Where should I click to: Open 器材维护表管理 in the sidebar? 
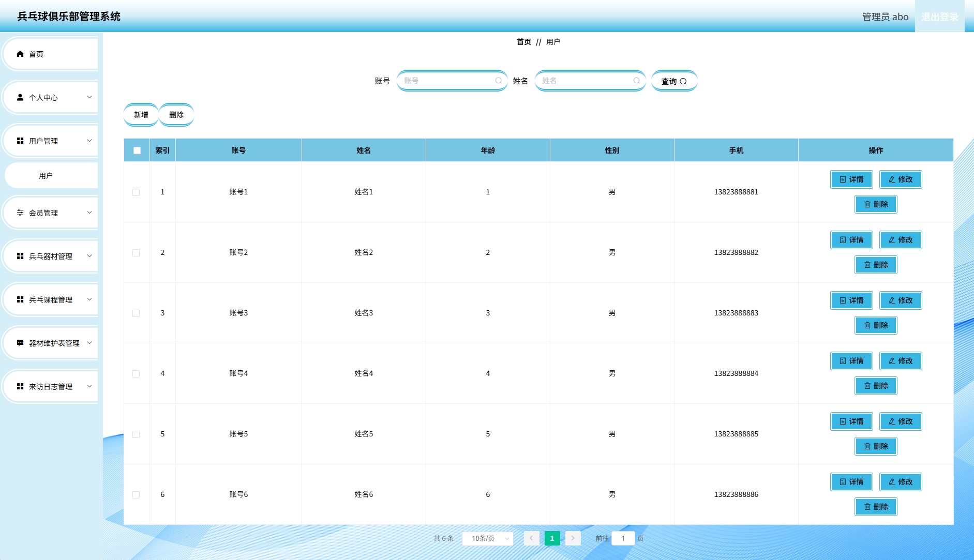51,343
